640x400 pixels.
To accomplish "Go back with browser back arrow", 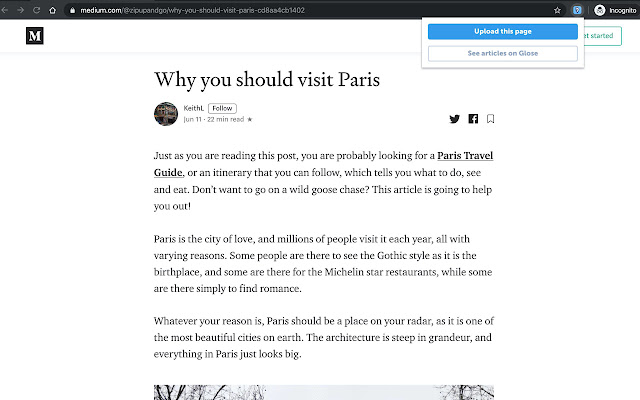I will pos(5,10).
